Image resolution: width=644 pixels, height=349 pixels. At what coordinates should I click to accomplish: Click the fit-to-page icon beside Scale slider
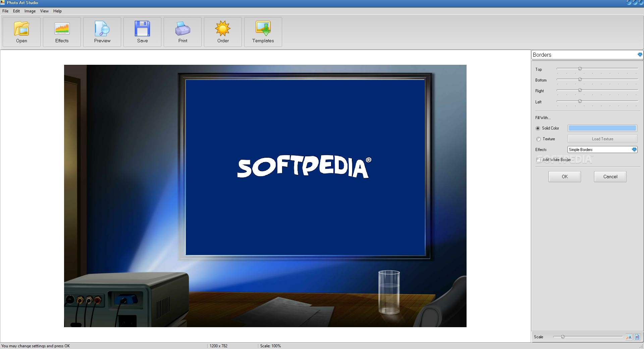click(637, 337)
